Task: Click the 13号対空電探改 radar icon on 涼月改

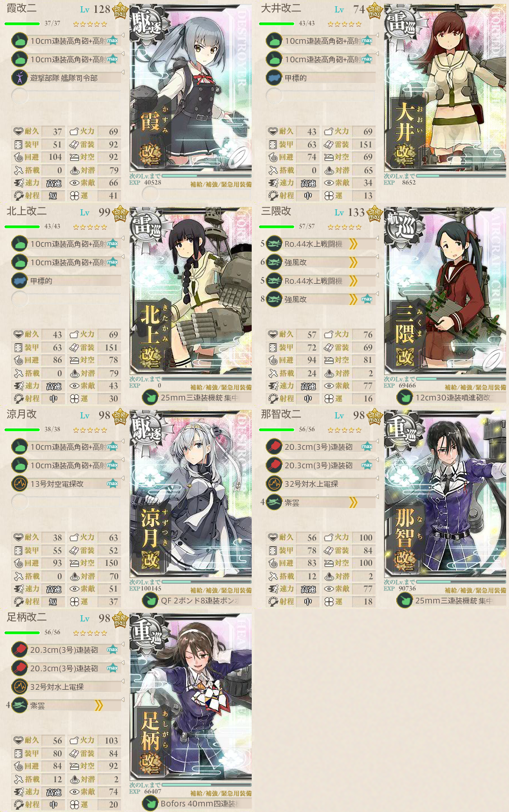Action: (20, 483)
